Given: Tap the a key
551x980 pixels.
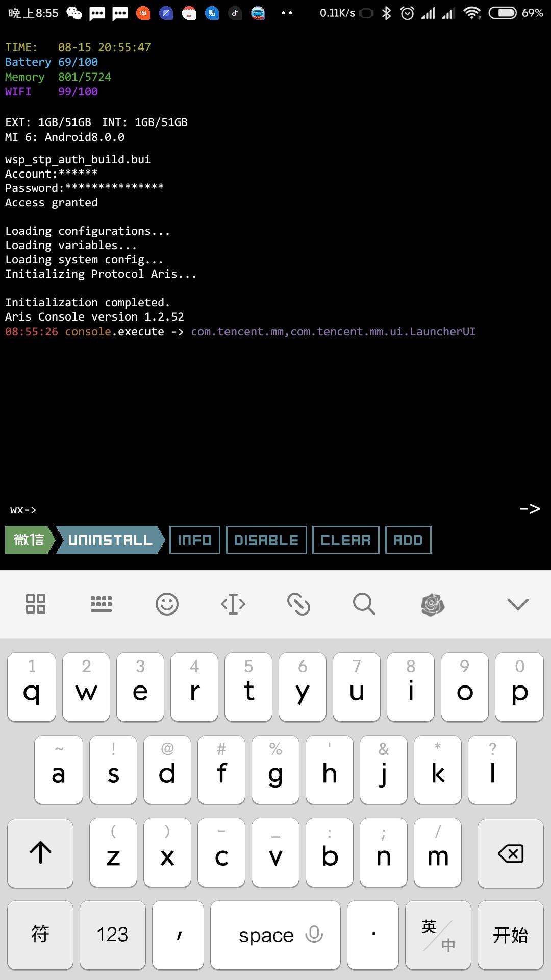Looking at the screenshot, I should point(59,770).
